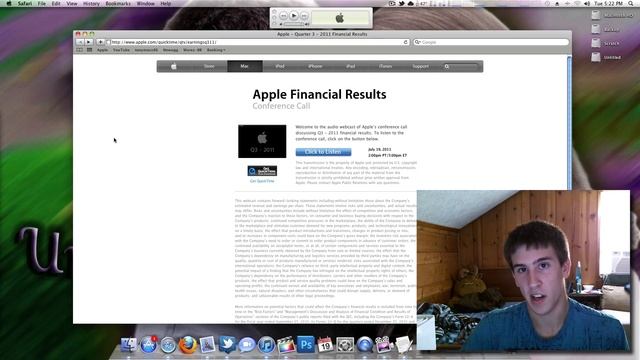Select Store tab on Apple site

coord(209,66)
